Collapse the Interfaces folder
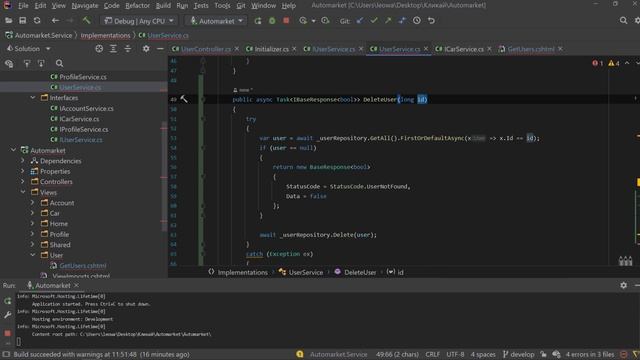 pos(33,98)
